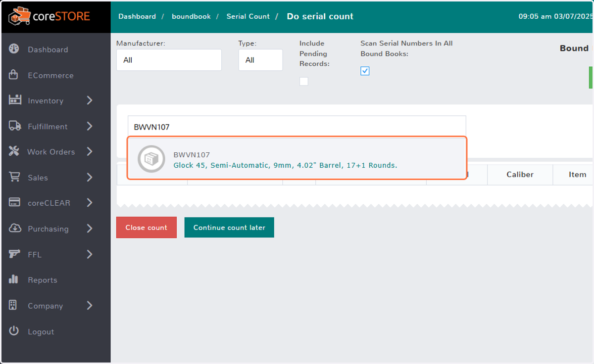The width and height of the screenshot is (594, 364).
Task: Expand the coreCLEAR menu chevron
Action: coord(90,203)
